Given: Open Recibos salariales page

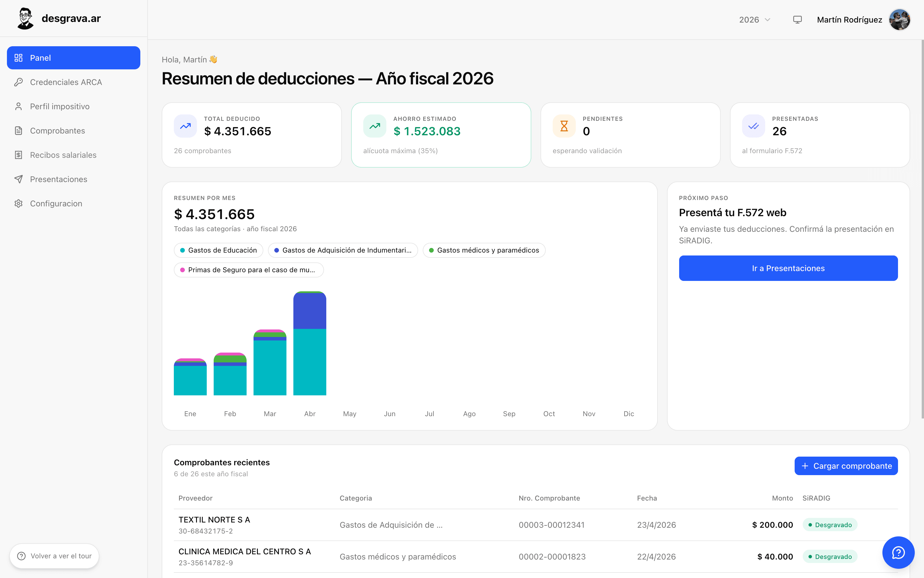Looking at the screenshot, I should 74,155.
